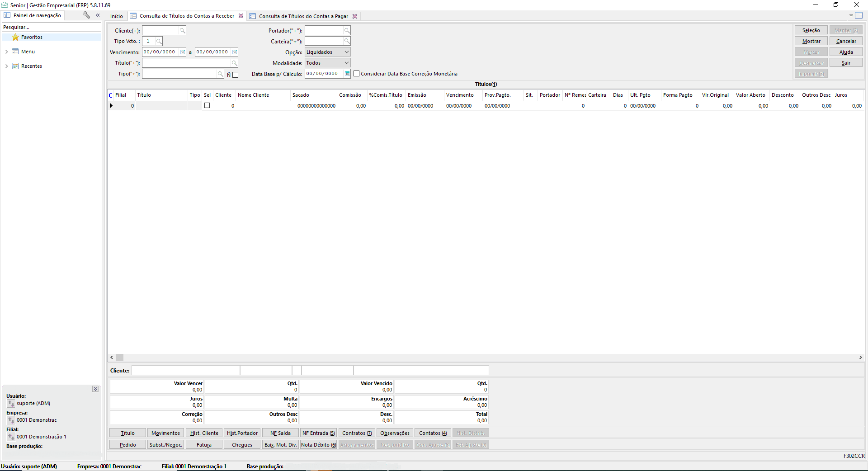
Task: Click the Nota Débito button
Action: [318, 445]
